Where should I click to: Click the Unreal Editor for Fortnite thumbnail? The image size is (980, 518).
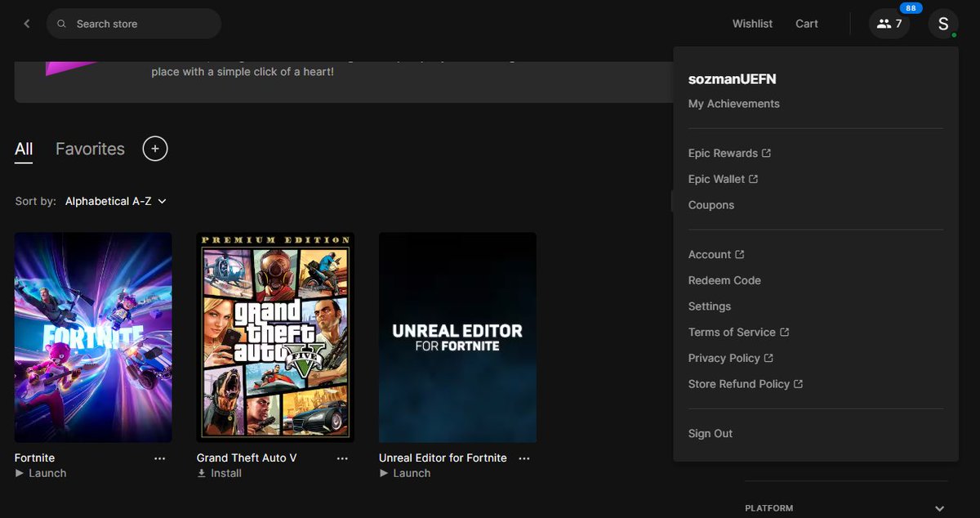(x=457, y=337)
